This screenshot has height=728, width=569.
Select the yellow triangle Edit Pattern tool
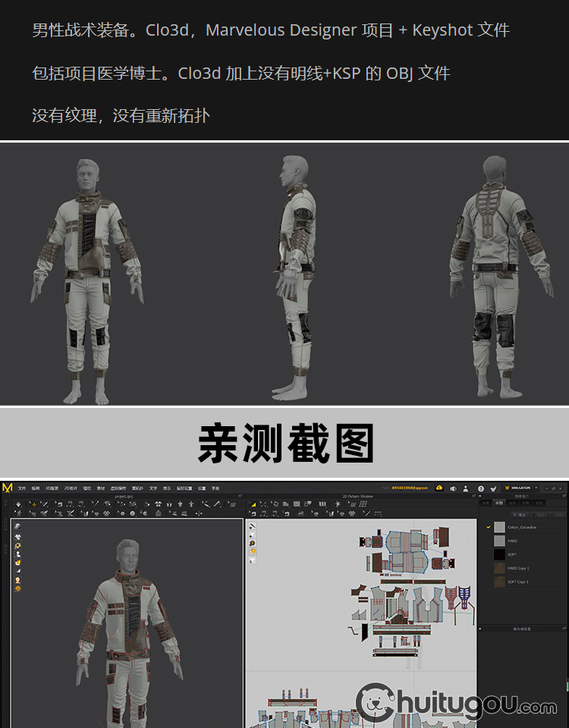253,504
